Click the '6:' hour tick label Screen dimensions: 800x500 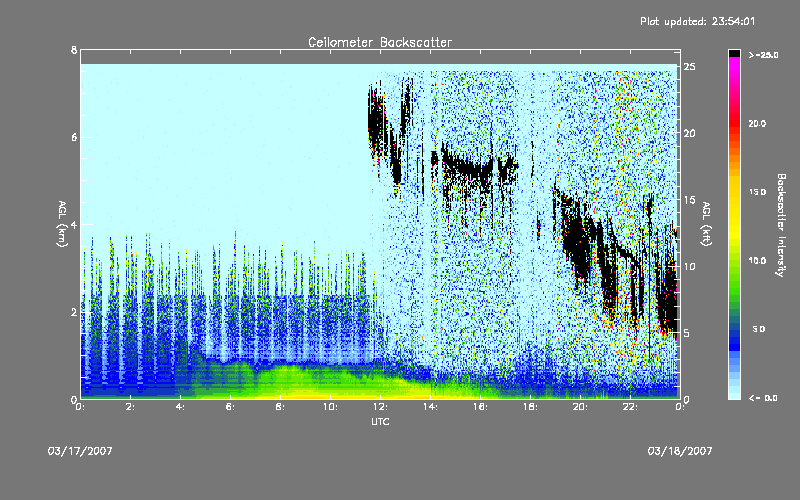click(x=230, y=407)
